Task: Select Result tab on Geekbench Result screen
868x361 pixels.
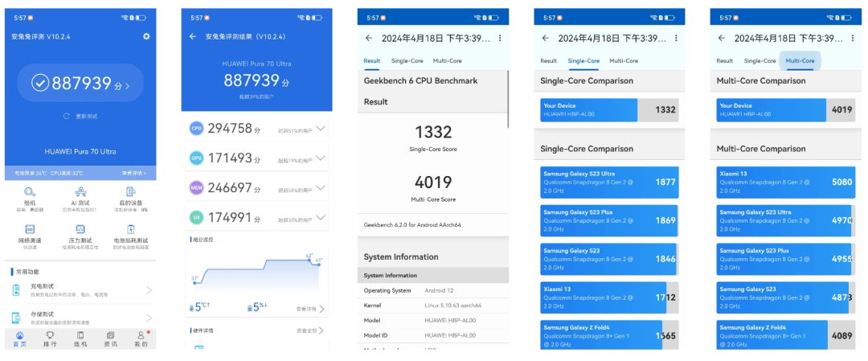Action: [372, 61]
